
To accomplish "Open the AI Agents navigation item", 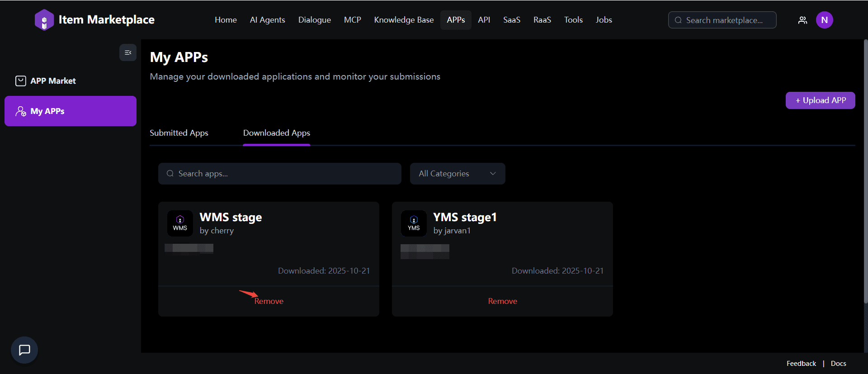I will coord(267,20).
